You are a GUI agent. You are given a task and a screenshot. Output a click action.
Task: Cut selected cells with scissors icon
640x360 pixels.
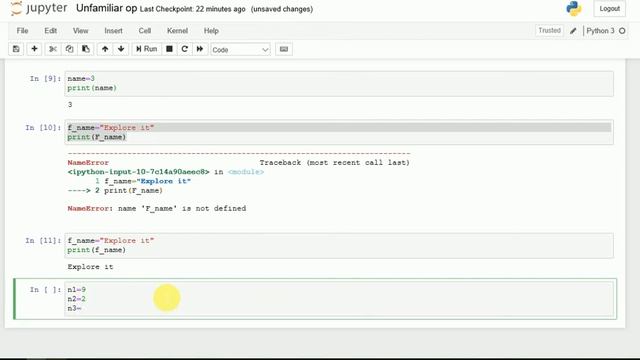53,49
